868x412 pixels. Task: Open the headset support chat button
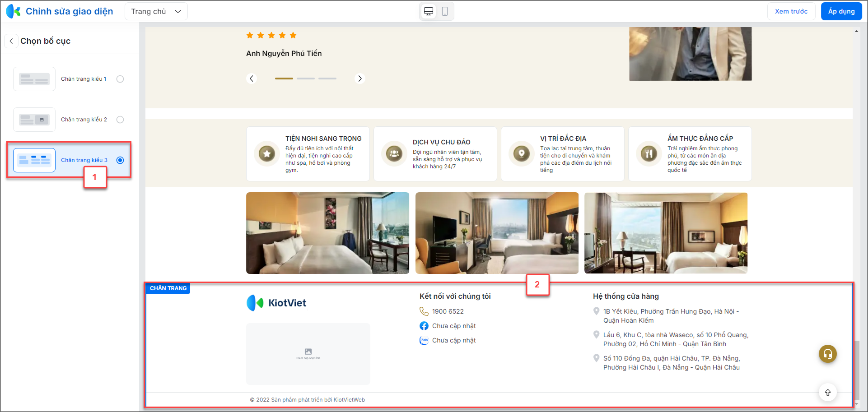(828, 354)
